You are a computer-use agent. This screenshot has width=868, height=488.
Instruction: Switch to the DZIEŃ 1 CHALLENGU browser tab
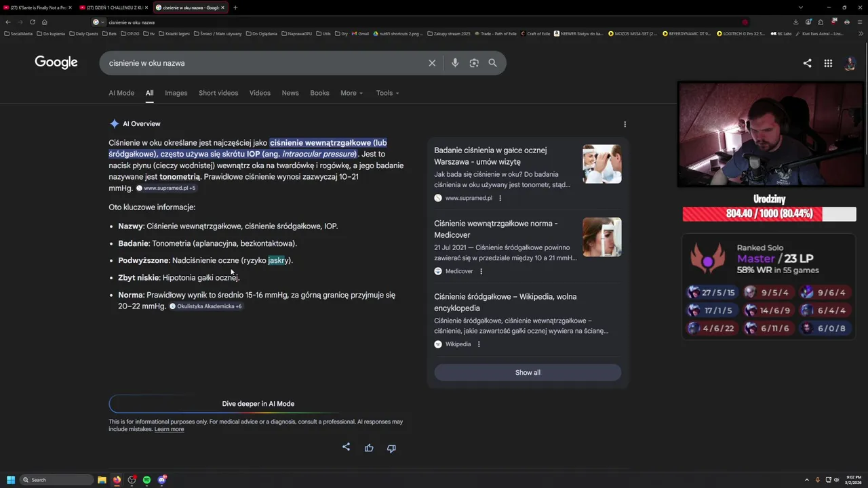[x=113, y=7]
